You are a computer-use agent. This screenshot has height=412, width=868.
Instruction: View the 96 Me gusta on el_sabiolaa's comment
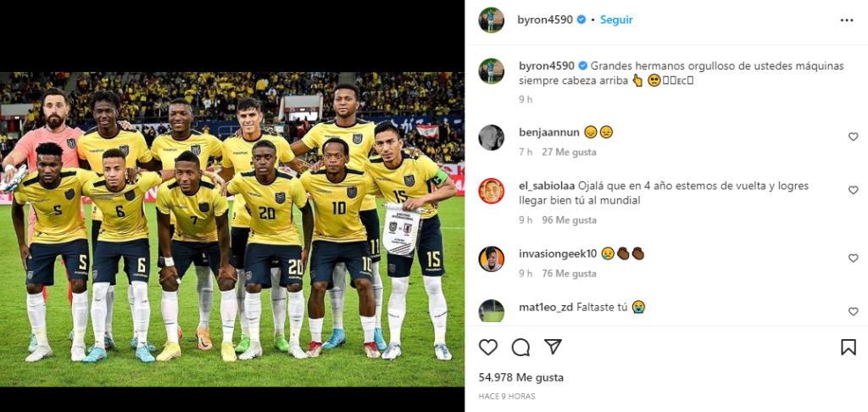tap(569, 220)
